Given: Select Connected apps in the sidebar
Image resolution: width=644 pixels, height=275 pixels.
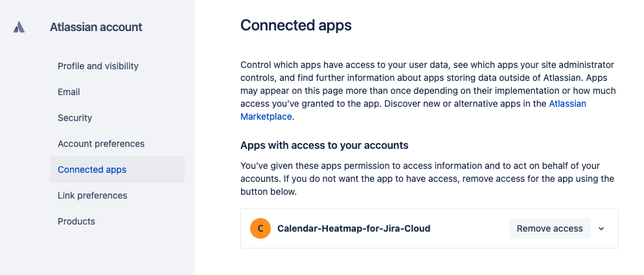Looking at the screenshot, I should click(x=92, y=170).
